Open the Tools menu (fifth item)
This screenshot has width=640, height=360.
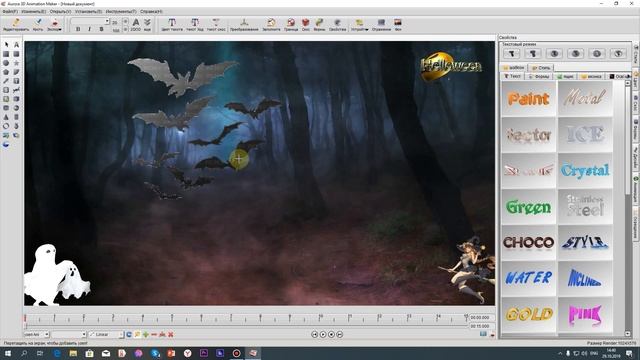(121, 11)
